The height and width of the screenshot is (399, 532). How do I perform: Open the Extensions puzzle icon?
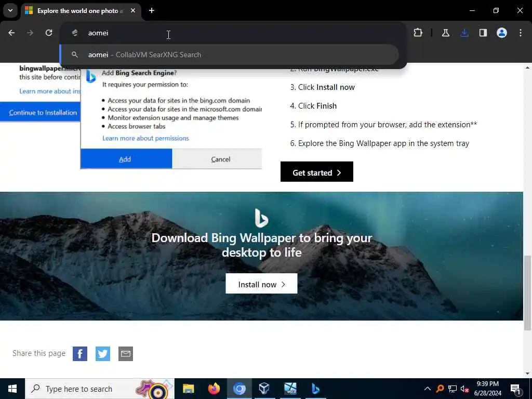[418, 33]
